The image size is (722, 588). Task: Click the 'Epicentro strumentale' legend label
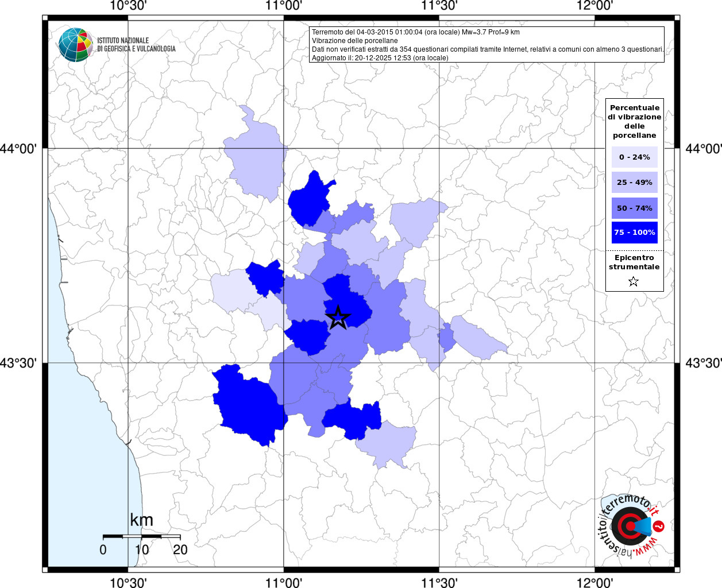[634, 262]
